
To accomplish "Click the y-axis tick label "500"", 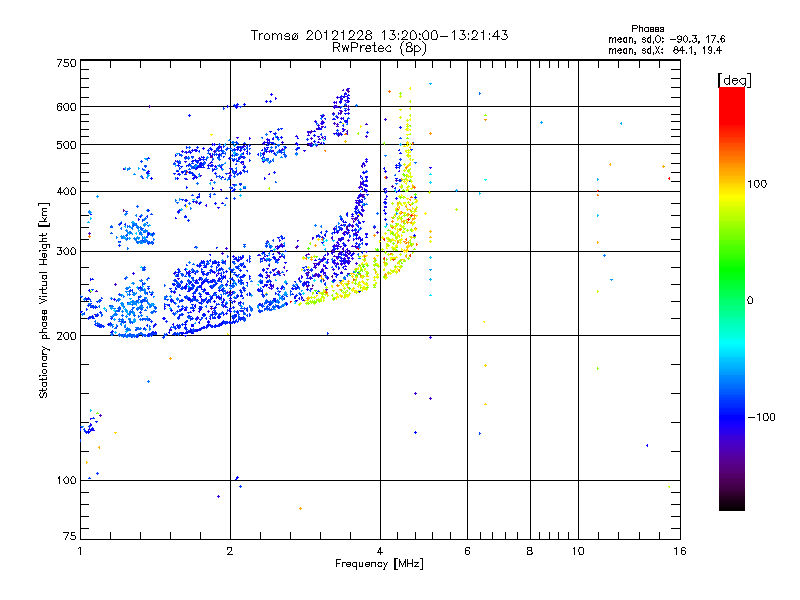I will point(66,145).
